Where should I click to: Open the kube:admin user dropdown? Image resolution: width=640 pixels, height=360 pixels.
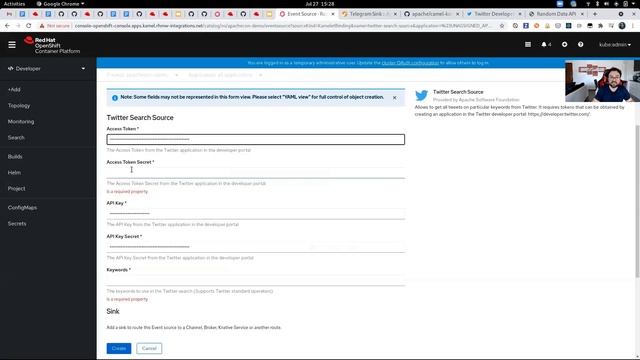(x=615, y=44)
